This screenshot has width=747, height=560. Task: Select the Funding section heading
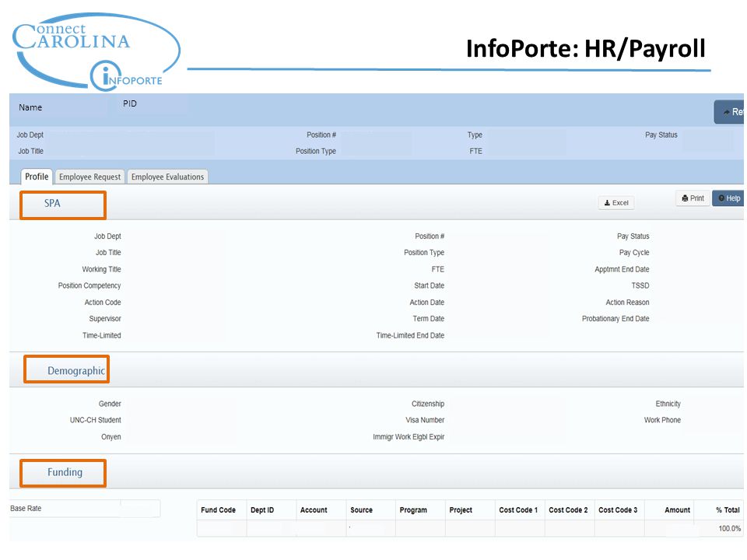tap(65, 472)
